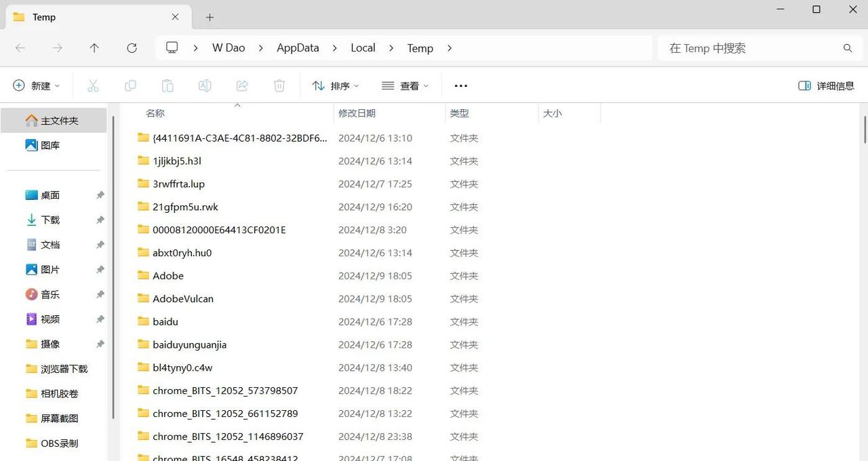Click the vertical scrollbar in file list
The height and width of the screenshot is (461, 868).
coord(865,129)
